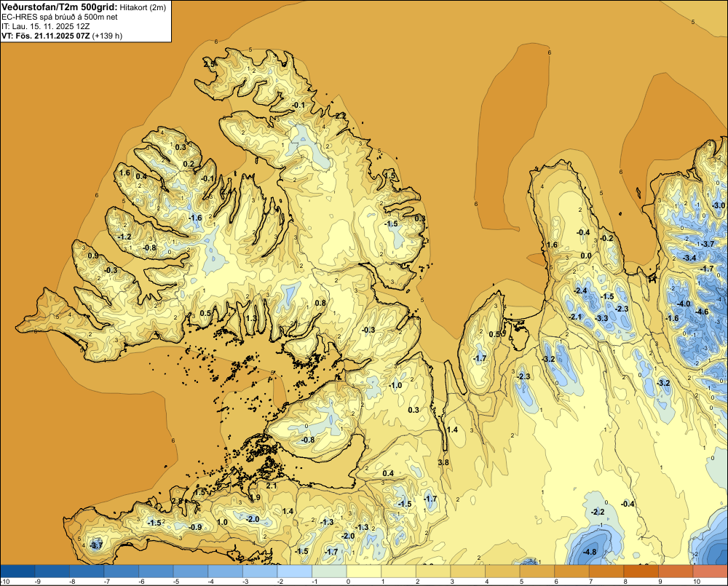Click the temperature label -4.6 on the map
The image size is (728, 586).
[x=702, y=312]
